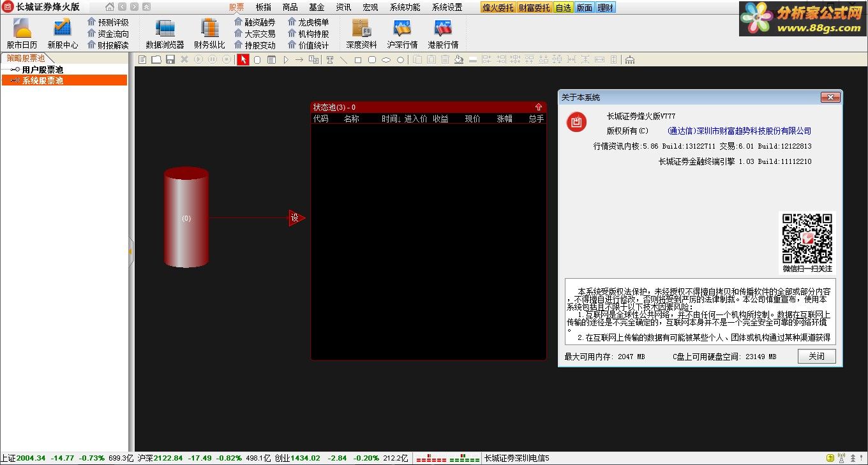Image resolution: width=868 pixels, height=465 pixels.
Task: Click the 自选 button
Action: click(563, 8)
